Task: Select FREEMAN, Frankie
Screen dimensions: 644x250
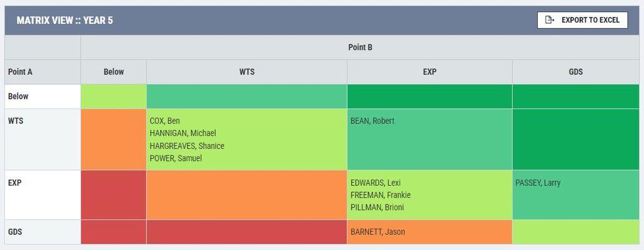Action: click(380, 195)
